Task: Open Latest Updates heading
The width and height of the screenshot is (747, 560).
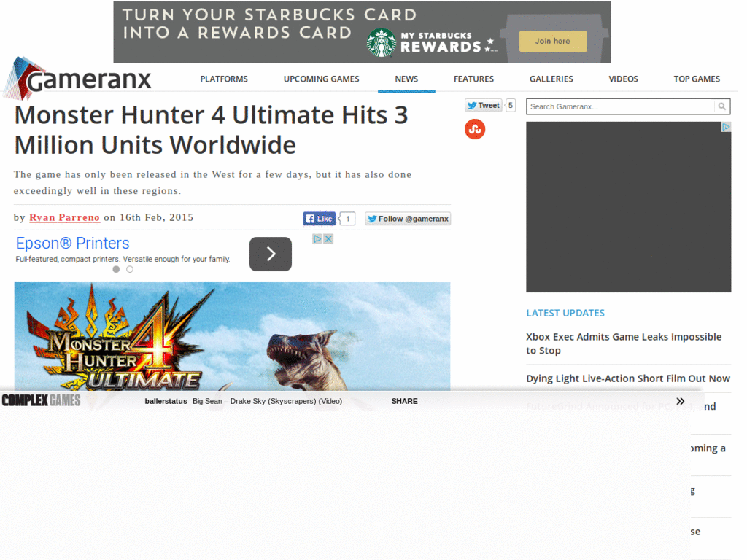Action: pos(565,313)
